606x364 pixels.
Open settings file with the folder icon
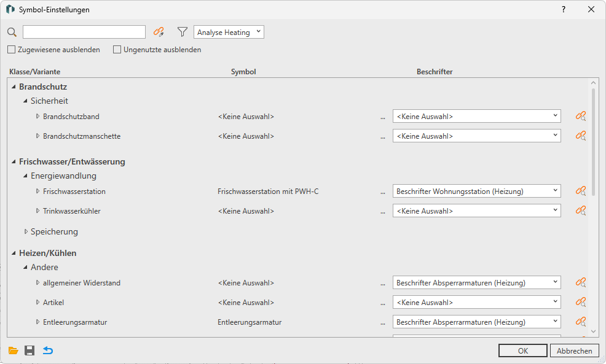tap(13, 350)
